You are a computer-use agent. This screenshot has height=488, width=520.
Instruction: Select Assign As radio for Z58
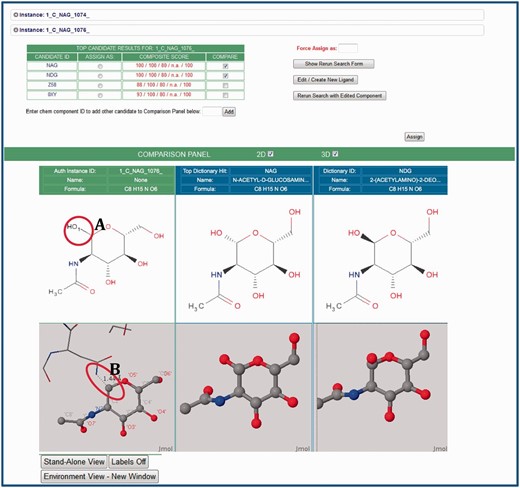pos(100,86)
